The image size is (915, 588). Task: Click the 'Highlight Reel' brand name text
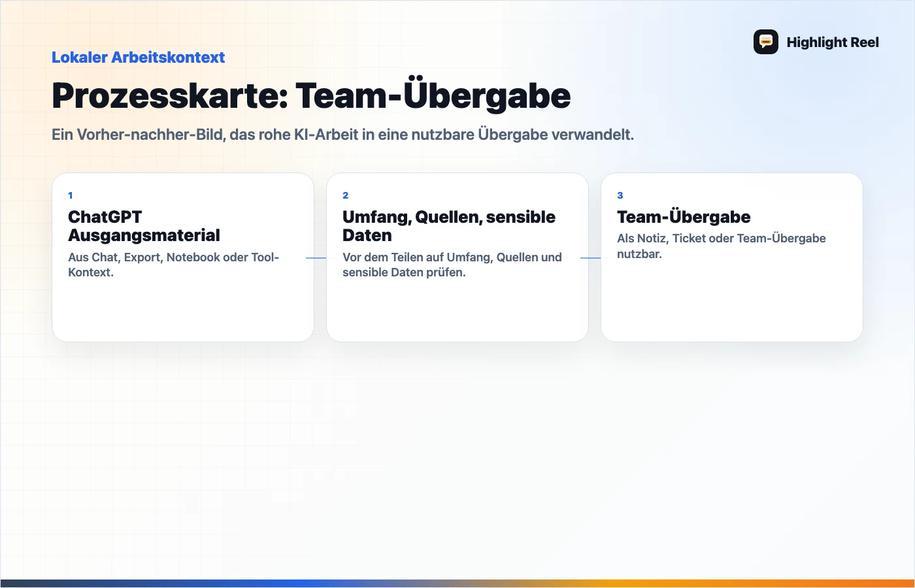click(833, 42)
